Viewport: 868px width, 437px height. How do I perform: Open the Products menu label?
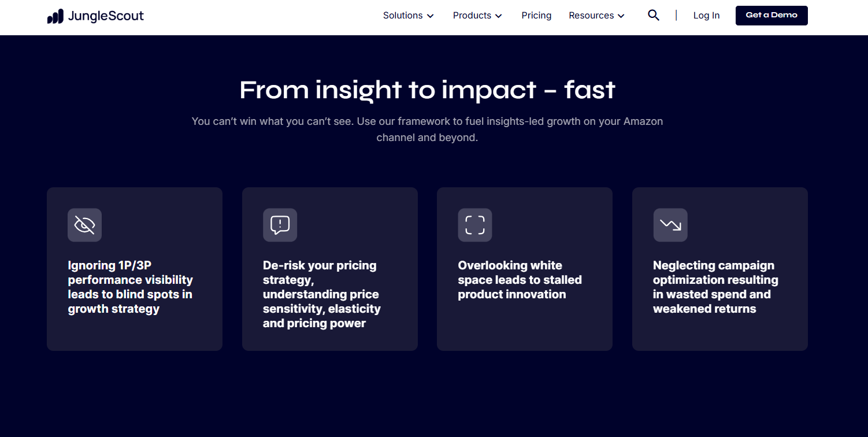(x=472, y=16)
